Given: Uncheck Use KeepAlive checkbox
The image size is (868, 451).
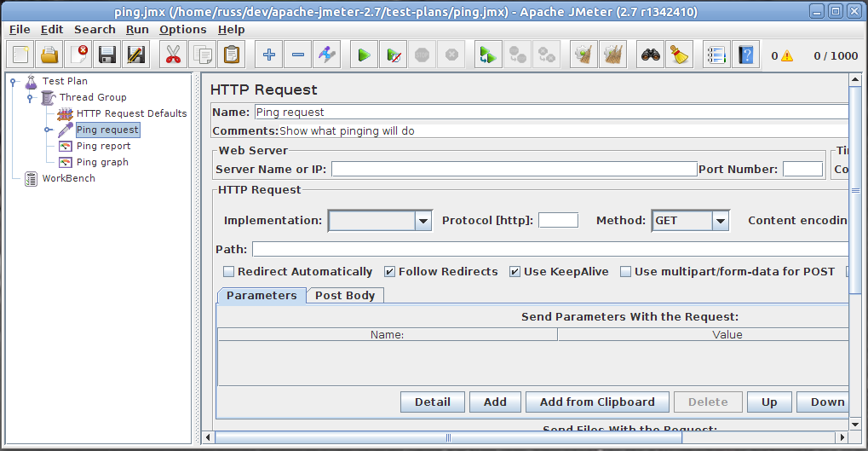Looking at the screenshot, I should 514,271.
